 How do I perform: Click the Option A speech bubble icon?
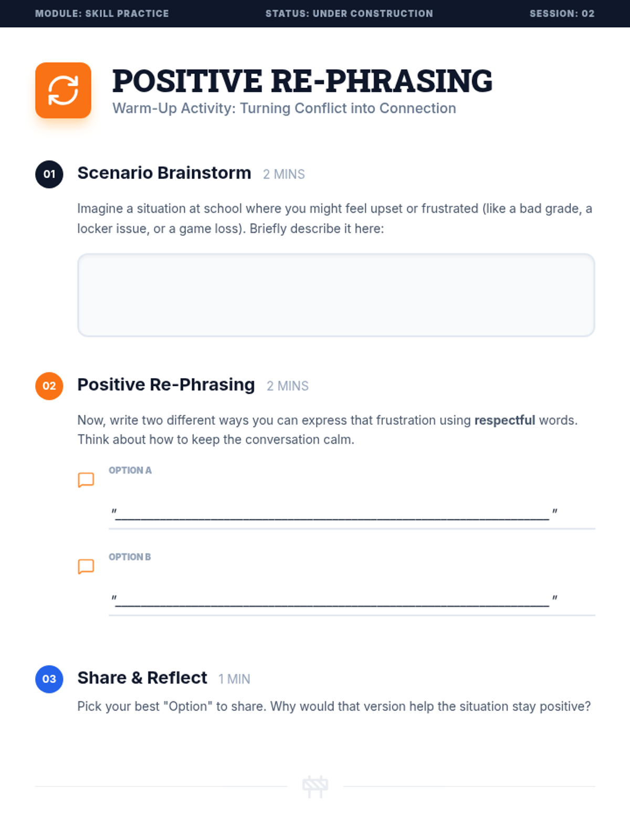(86, 480)
